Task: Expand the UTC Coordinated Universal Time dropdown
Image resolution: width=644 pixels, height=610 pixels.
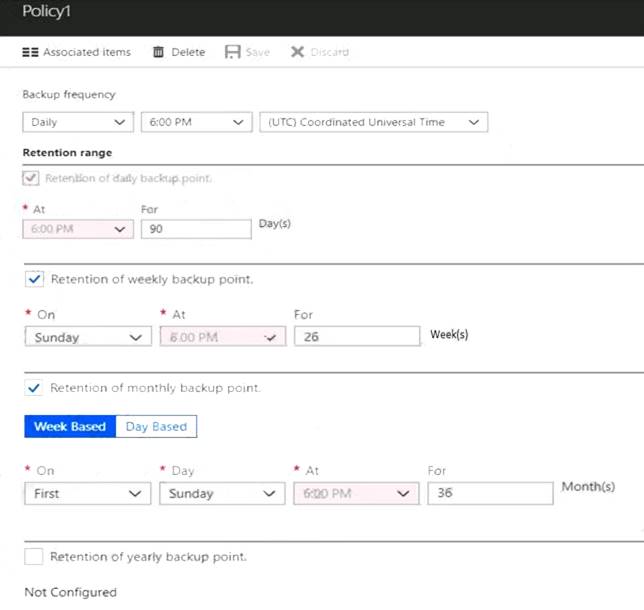Action: tap(373, 122)
